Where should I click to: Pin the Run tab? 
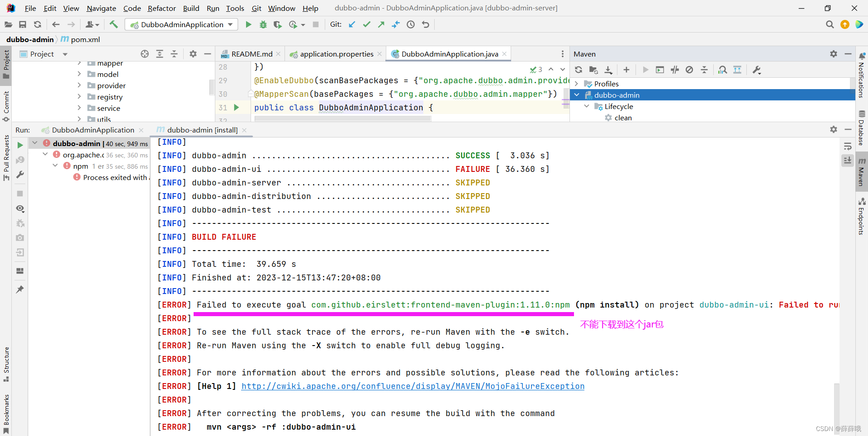click(20, 289)
